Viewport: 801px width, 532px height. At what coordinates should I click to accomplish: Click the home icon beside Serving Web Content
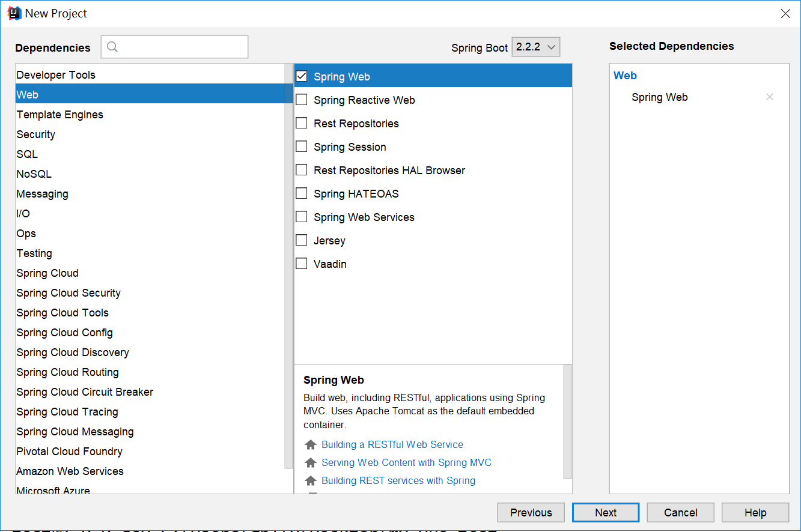(x=311, y=463)
